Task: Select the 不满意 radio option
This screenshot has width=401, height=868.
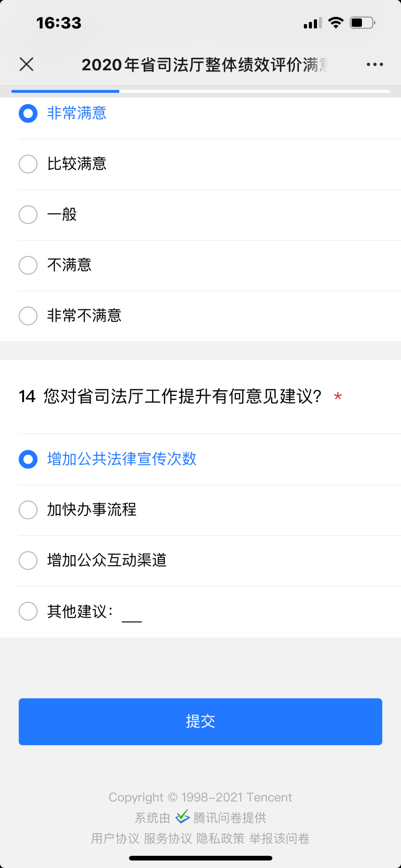Action: click(x=28, y=265)
